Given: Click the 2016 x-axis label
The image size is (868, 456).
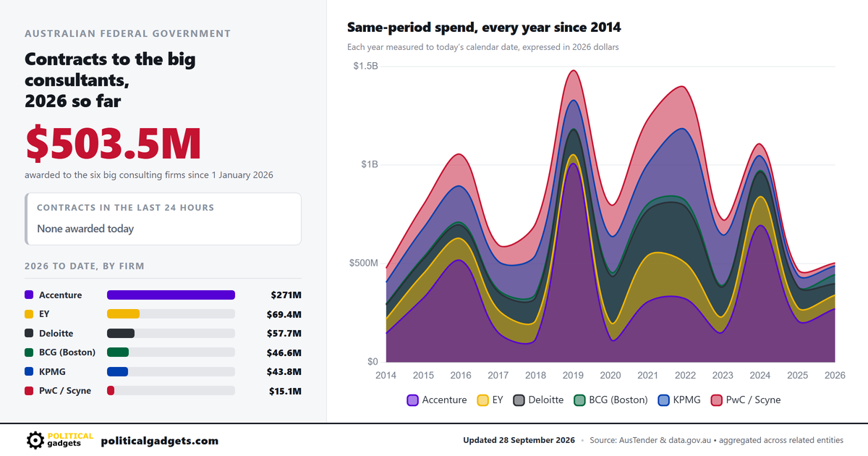Looking at the screenshot, I should tap(461, 376).
